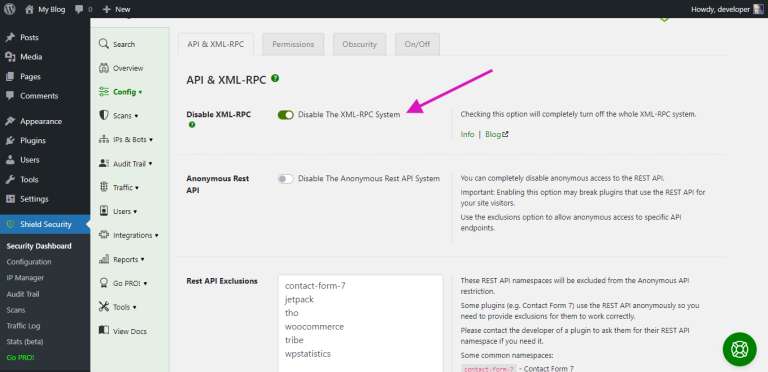The height and width of the screenshot is (372, 768).
Task: Open developer profile avatar
Action: click(x=758, y=9)
